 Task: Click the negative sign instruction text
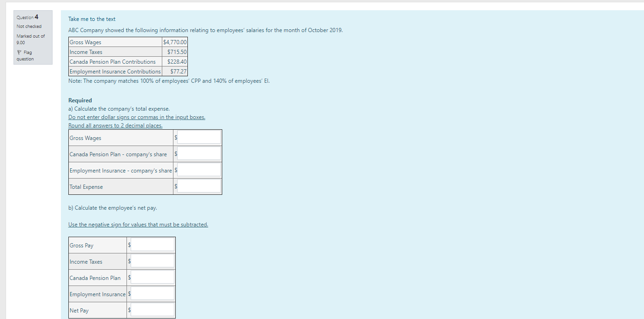pyautogui.click(x=138, y=224)
